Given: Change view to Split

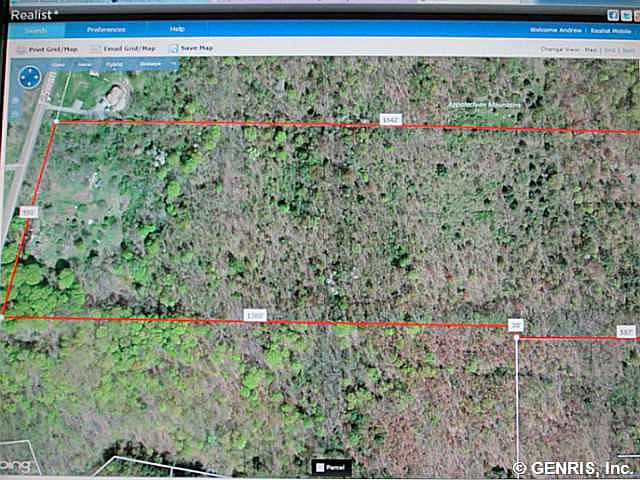Looking at the screenshot, I should point(628,48).
